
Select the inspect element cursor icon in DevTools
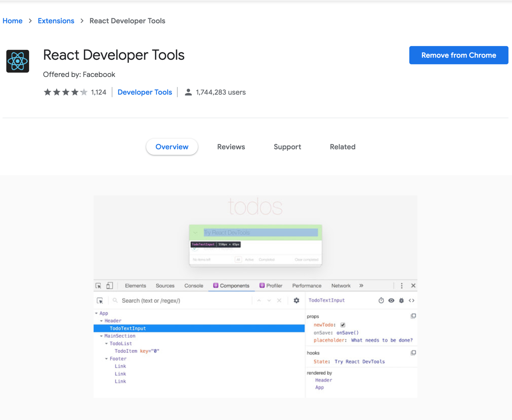tap(99, 286)
